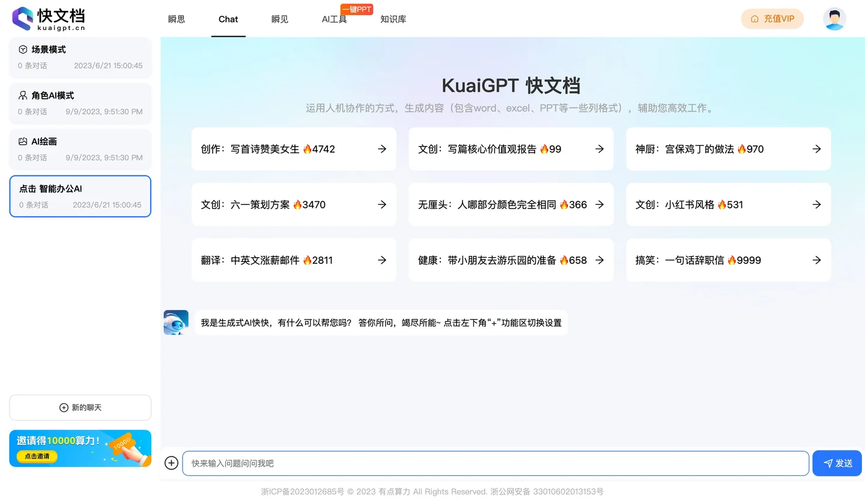Click the arrow on 写首诗赞美女生 card

pyautogui.click(x=382, y=149)
